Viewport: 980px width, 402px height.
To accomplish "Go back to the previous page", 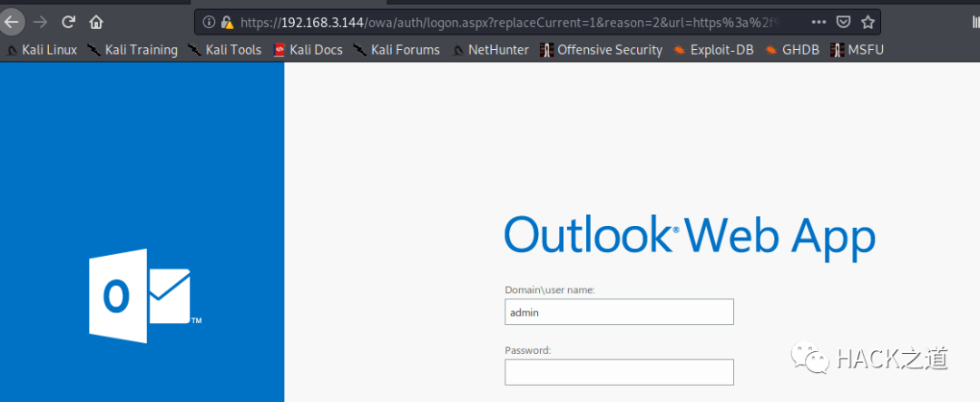I will pos(12,23).
